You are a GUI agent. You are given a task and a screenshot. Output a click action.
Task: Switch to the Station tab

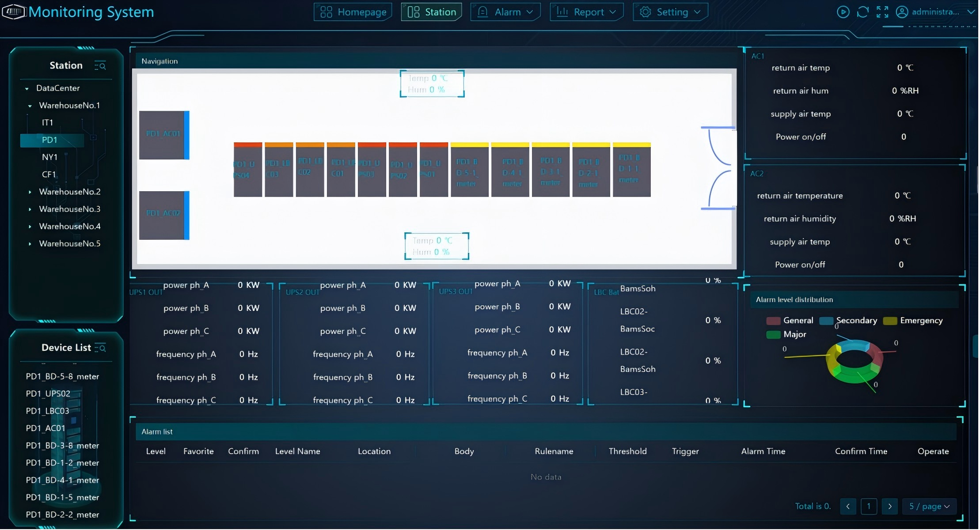[432, 12]
